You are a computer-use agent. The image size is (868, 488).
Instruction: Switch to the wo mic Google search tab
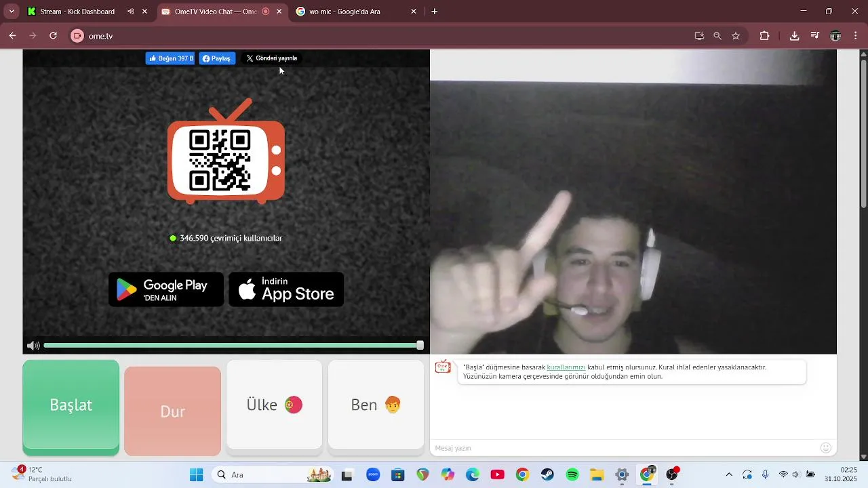click(344, 12)
